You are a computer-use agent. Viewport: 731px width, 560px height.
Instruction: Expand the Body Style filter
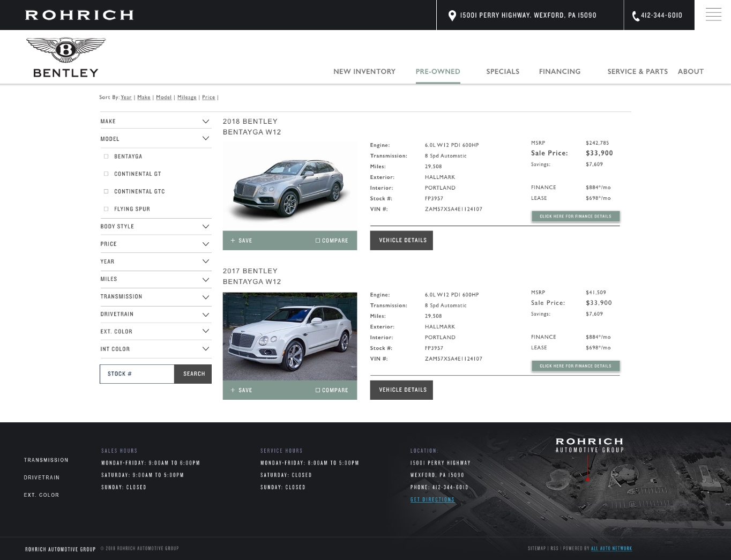click(x=155, y=226)
